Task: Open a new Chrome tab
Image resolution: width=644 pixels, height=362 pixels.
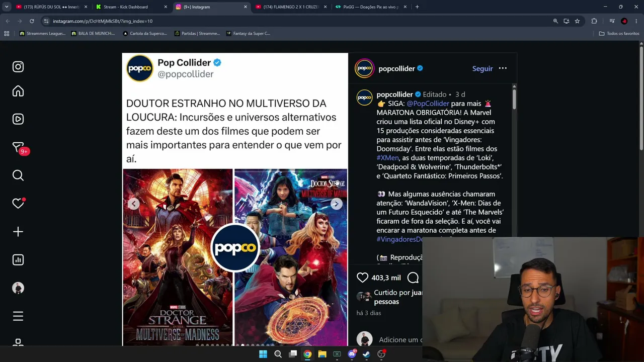Action: [x=417, y=7]
